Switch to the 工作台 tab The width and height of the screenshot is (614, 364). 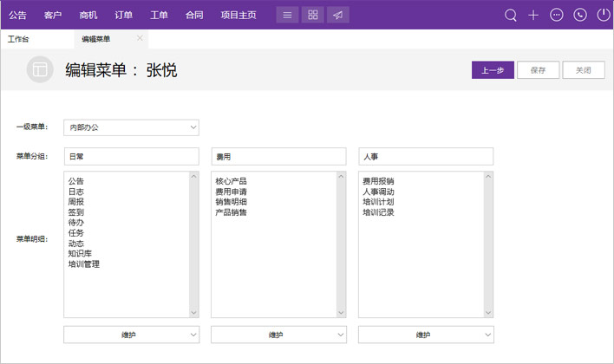point(18,39)
